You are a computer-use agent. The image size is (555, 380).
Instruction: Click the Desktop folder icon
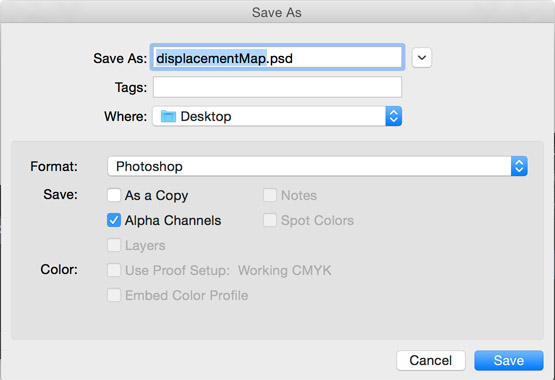point(168,116)
